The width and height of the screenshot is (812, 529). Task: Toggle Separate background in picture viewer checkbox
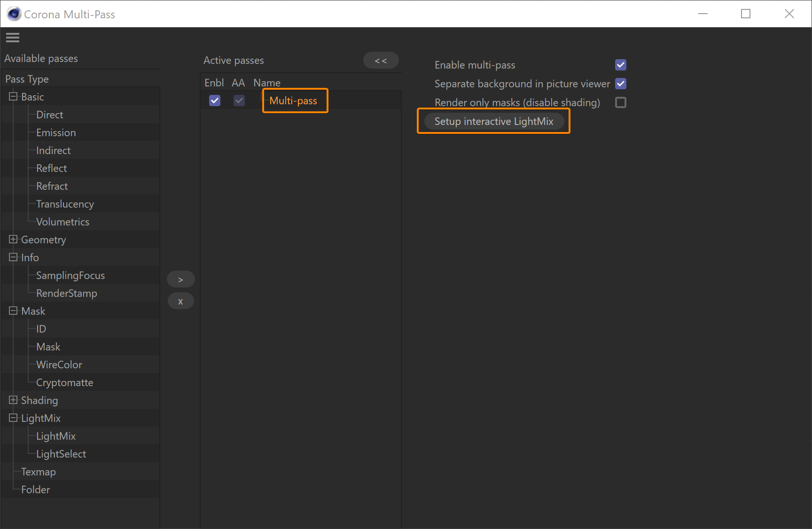point(621,84)
